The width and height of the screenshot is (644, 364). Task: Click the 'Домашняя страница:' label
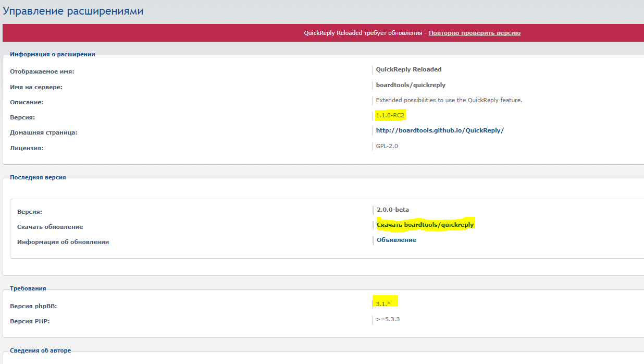pos(44,132)
